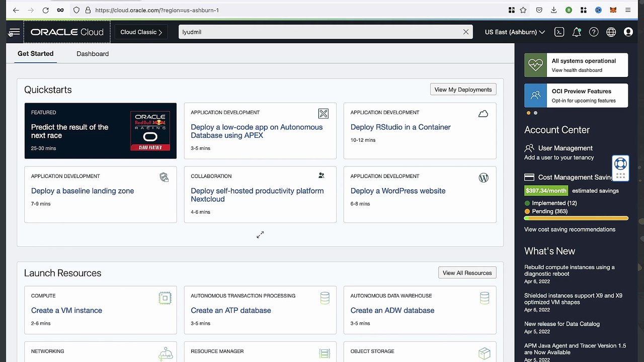Click the $397.34/month savings badge
Image resolution: width=644 pixels, height=362 pixels.
coord(546,191)
